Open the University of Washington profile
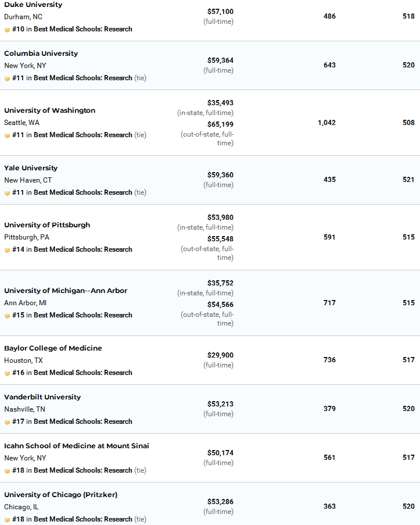Viewport: 420px width, 525px height. coord(49,110)
